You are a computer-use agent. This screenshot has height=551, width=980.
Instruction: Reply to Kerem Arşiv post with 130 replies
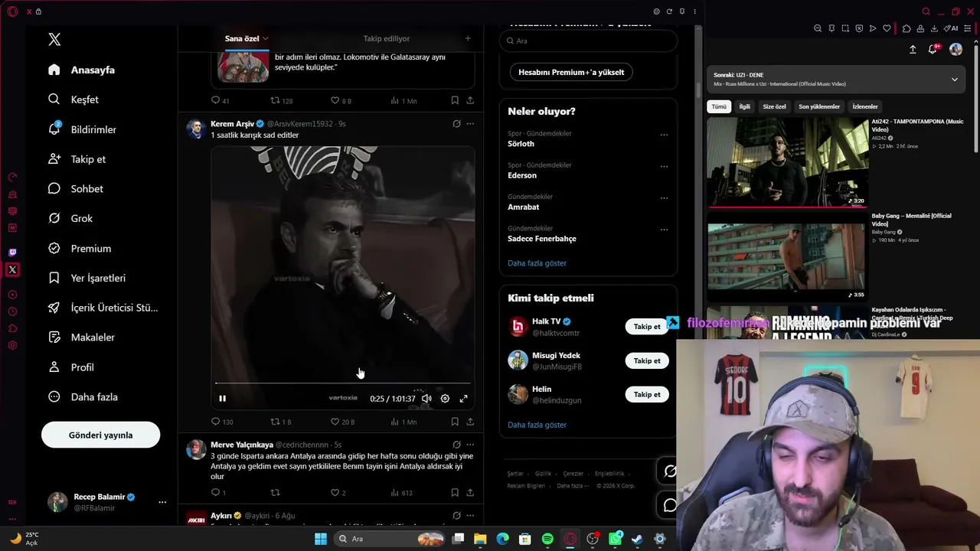click(222, 422)
